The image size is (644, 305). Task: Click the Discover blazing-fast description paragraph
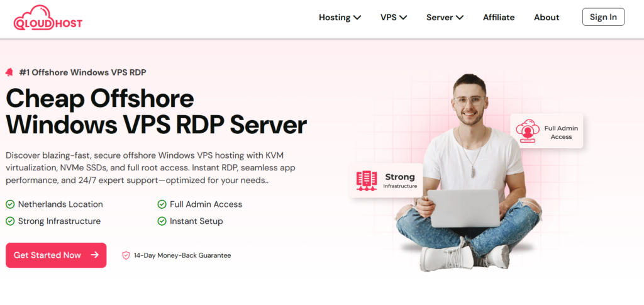click(x=150, y=168)
